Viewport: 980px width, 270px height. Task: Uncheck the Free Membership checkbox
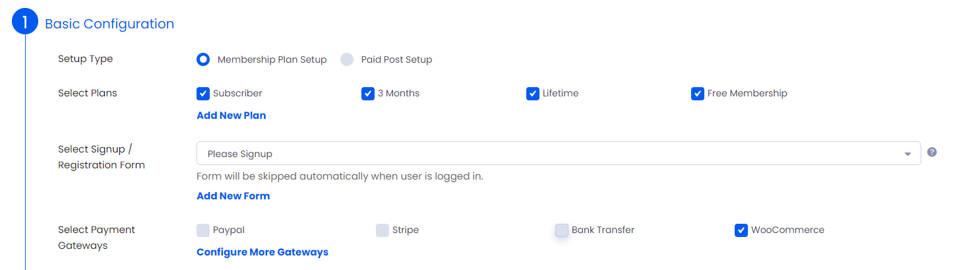point(698,93)
